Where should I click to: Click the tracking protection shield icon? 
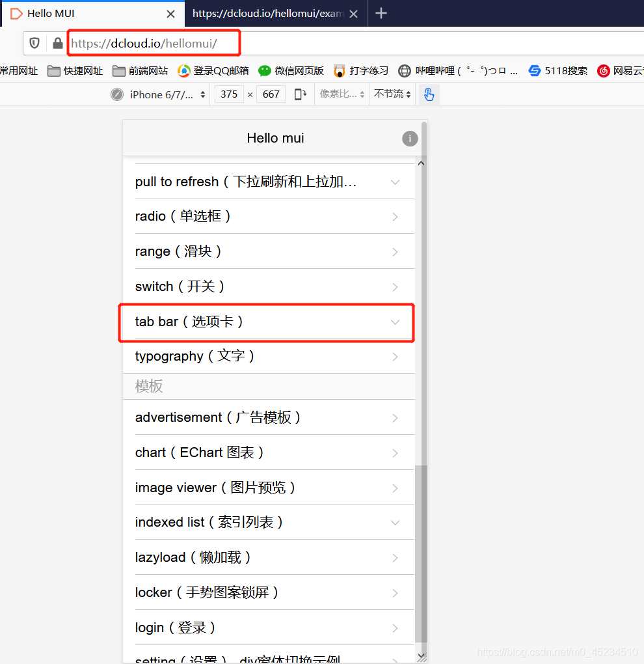coord(34,43)
